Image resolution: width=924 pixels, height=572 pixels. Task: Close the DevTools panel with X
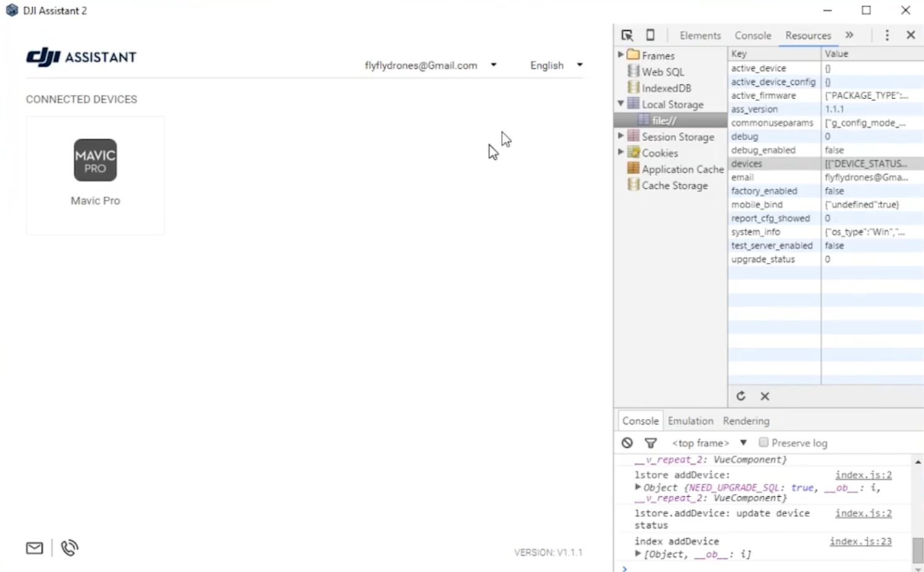pyautogui.click(x=910, y=35)
